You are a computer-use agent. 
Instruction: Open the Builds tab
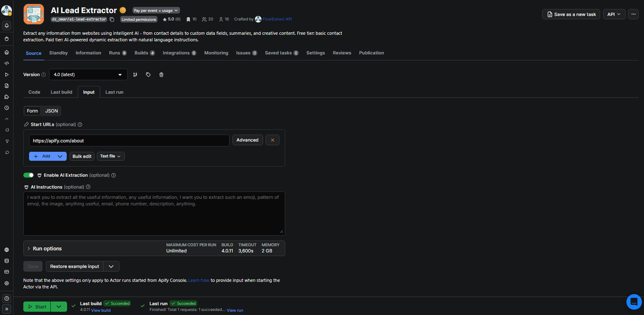pyautogui.click(x=145, y=53)
